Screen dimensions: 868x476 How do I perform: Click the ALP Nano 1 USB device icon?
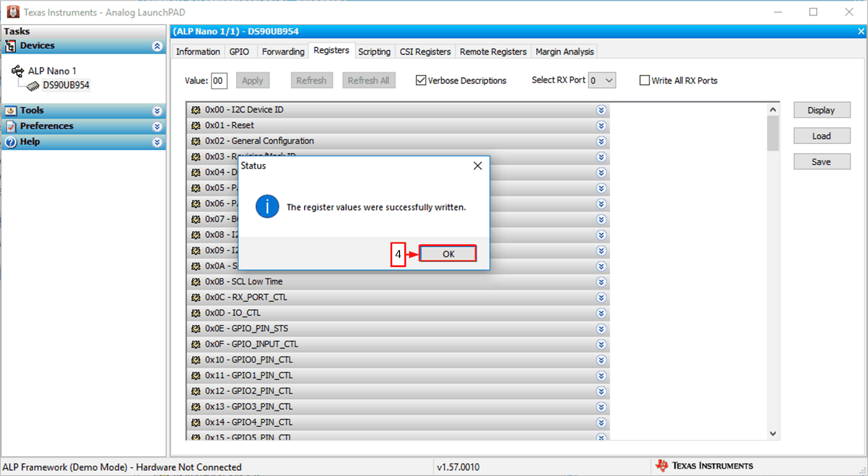pyautogui.click(x=17, y=70)
